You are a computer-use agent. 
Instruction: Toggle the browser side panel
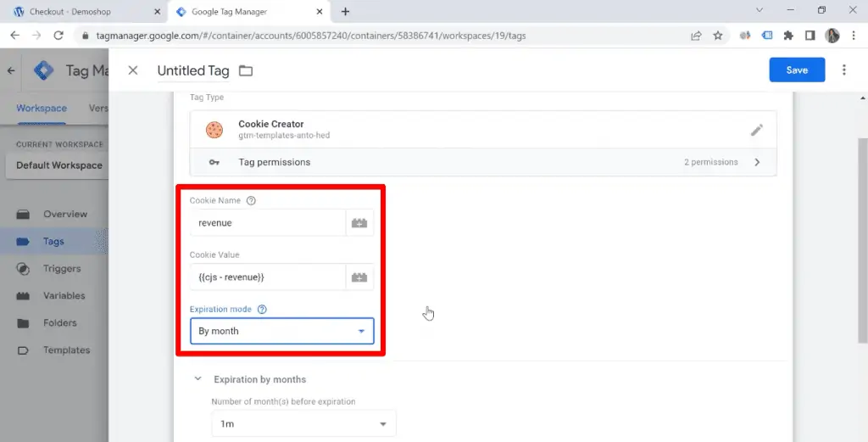(810, 36)
